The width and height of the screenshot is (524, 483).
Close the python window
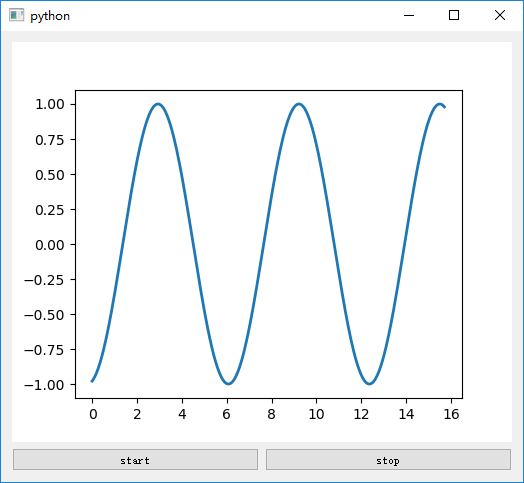500,15
